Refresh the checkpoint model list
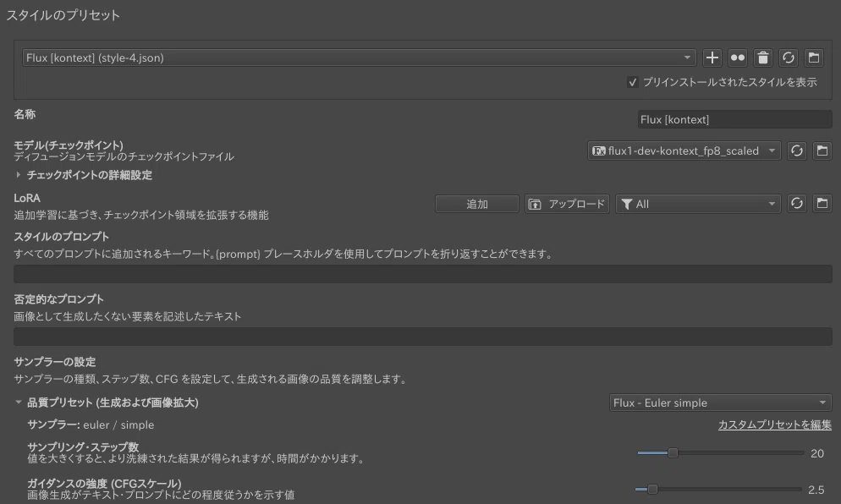The width and height of the screenshot is (841, 504). 796,151
